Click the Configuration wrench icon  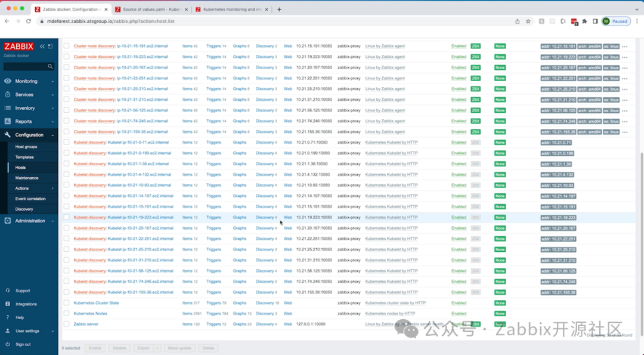click(x=7, y=135)
